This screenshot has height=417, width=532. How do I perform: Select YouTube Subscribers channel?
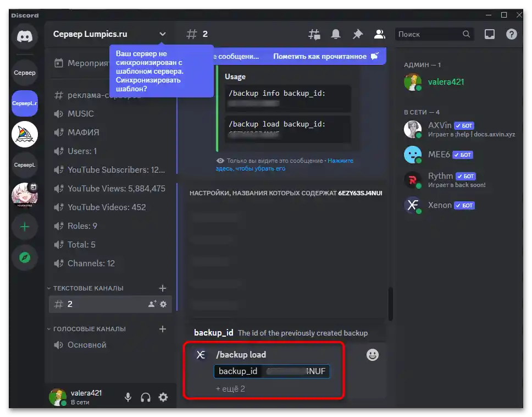[x=110, y=170]
